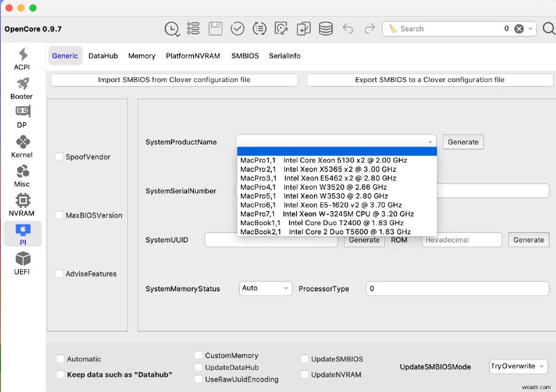Click the import document toolbar icon
Screen dimensions: 556x392
[x=304, y=28]
